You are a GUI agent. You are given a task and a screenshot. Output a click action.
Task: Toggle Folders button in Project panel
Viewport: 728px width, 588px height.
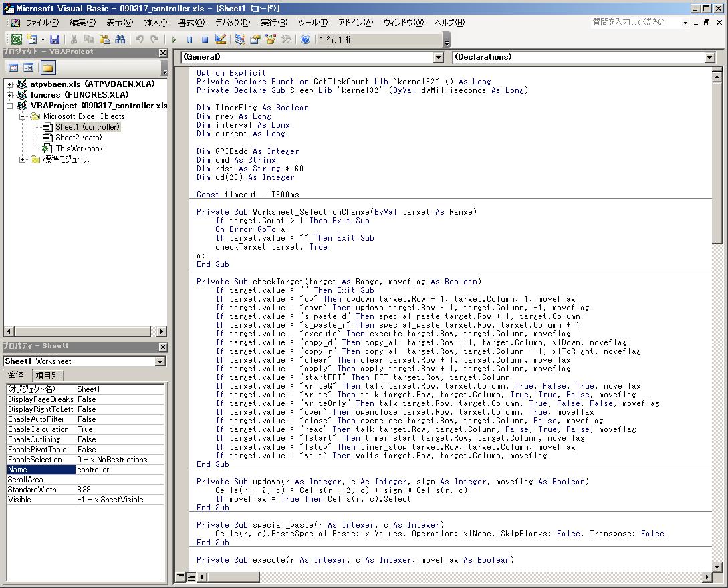(47, 68)
